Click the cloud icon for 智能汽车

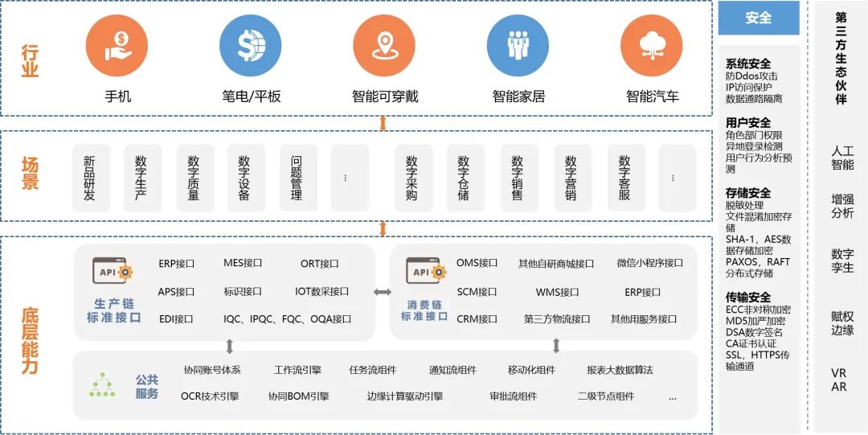(x=652, y=46)
